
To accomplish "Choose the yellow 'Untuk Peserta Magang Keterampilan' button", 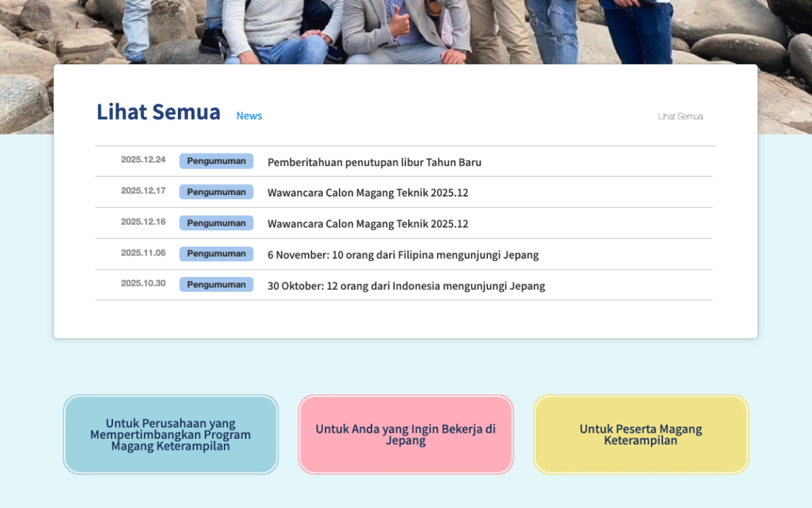I will click(640, 434).
